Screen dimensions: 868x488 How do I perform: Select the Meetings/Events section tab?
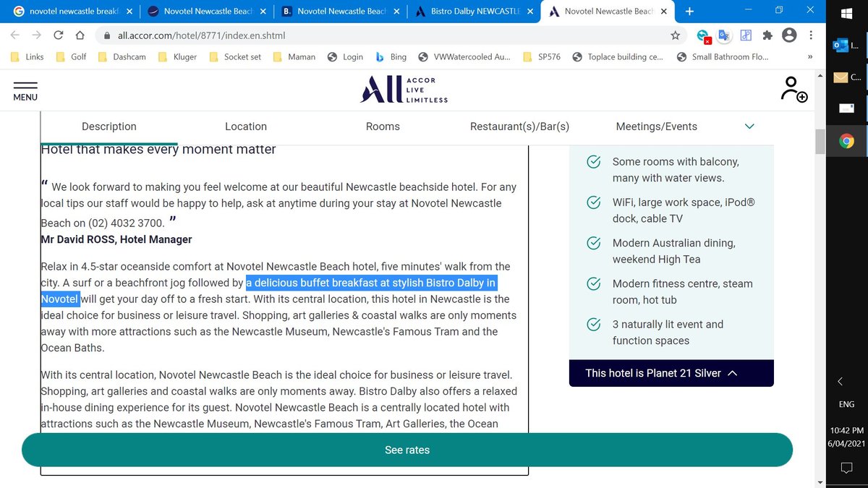657,127
